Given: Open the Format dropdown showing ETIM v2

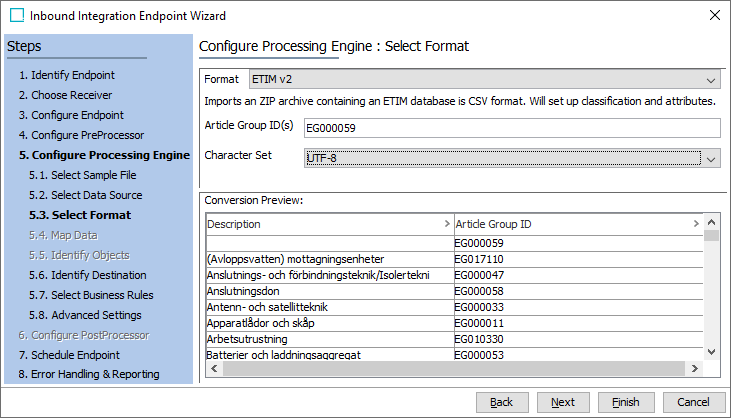Looking at the screenshot, I should click(x=484, y=80).
